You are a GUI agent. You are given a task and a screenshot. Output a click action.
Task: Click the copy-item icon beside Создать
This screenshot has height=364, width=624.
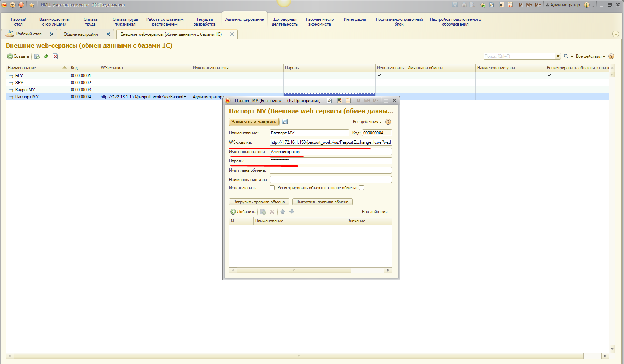[37, 56]
